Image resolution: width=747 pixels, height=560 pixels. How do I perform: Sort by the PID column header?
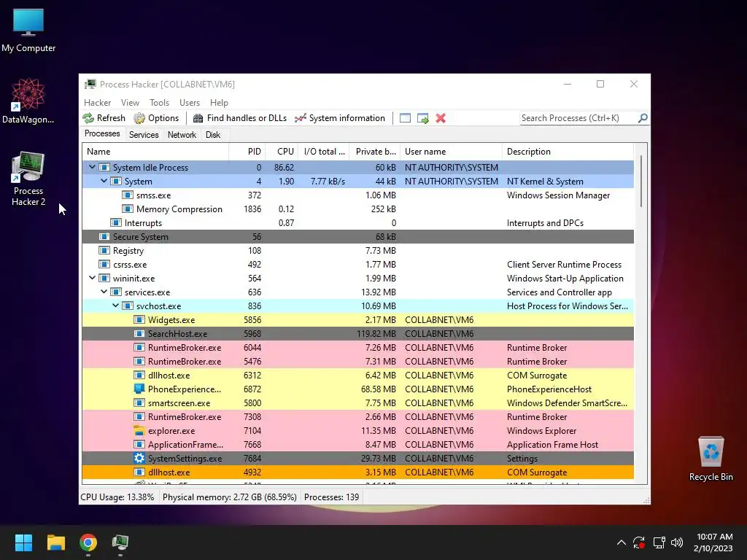pyautogui.click(x=247, y=152)
